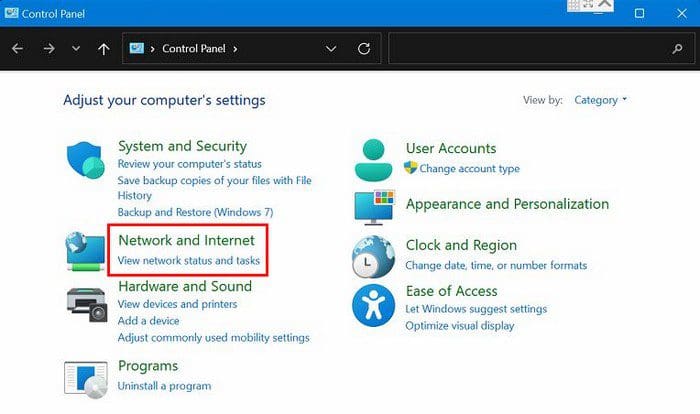Open the Hardware and Sound printer icon
700x414 pixels.
click(x=87, y=304)
